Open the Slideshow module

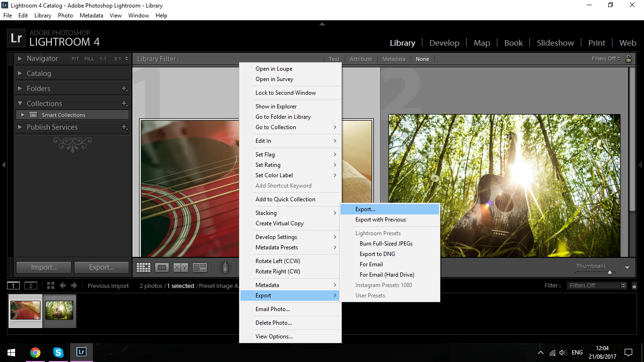point(555,43)
